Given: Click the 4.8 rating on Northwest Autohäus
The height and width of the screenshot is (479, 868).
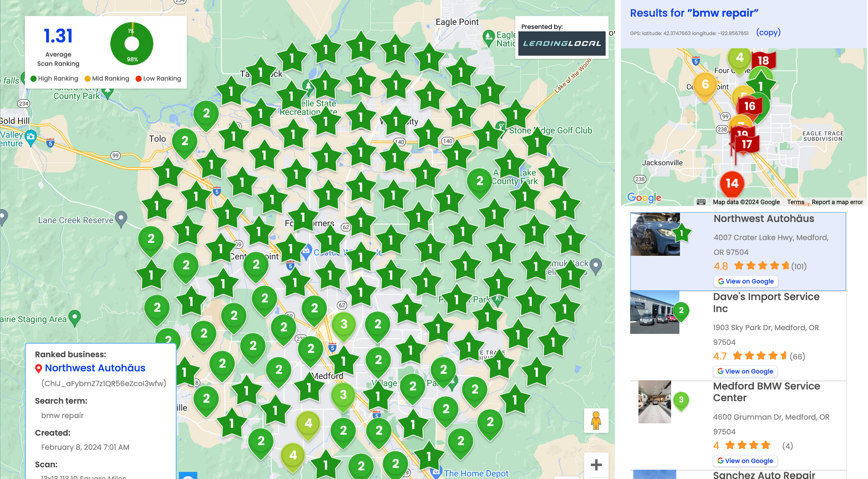Looking at the screenshot, I should click(x=721, y=266).
